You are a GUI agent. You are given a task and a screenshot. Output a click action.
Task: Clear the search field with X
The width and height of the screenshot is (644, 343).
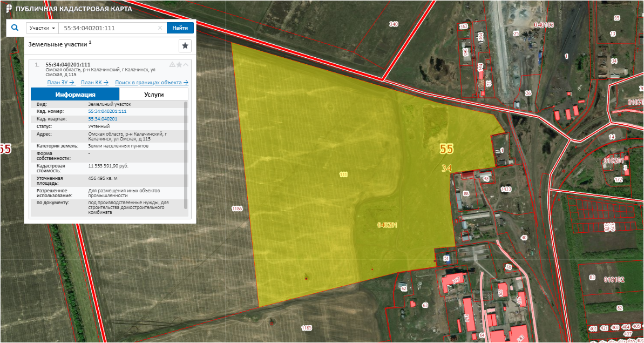160,28
